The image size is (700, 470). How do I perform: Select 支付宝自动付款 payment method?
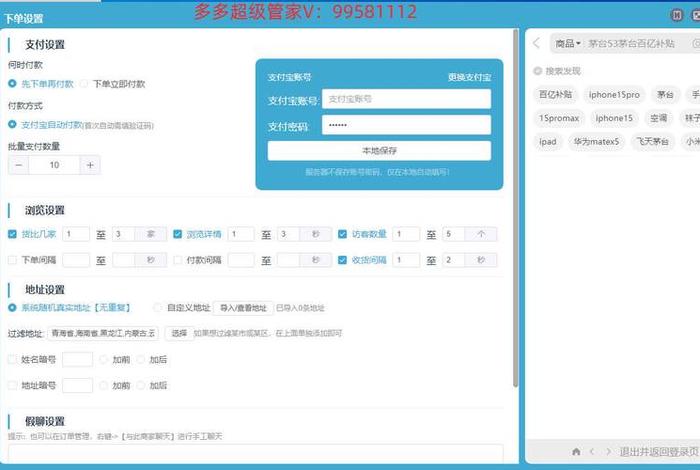[12, 125]
